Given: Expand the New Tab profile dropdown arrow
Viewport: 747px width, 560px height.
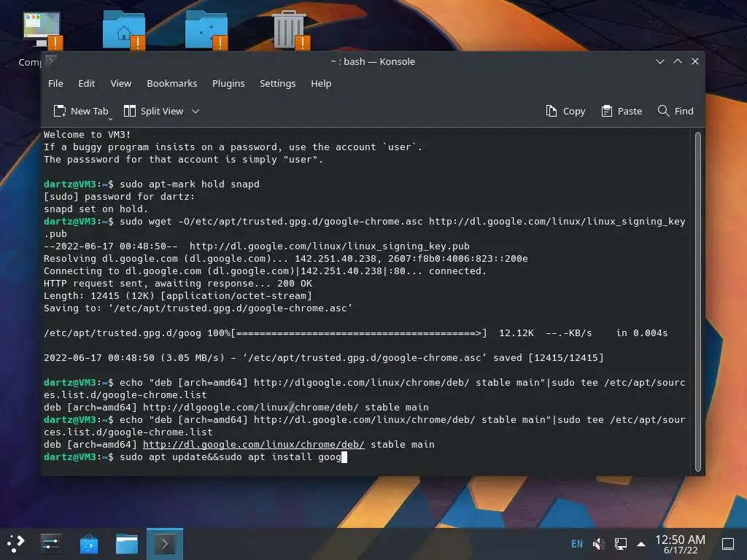Looking at the screenshot, I should (x=111, y=119).
